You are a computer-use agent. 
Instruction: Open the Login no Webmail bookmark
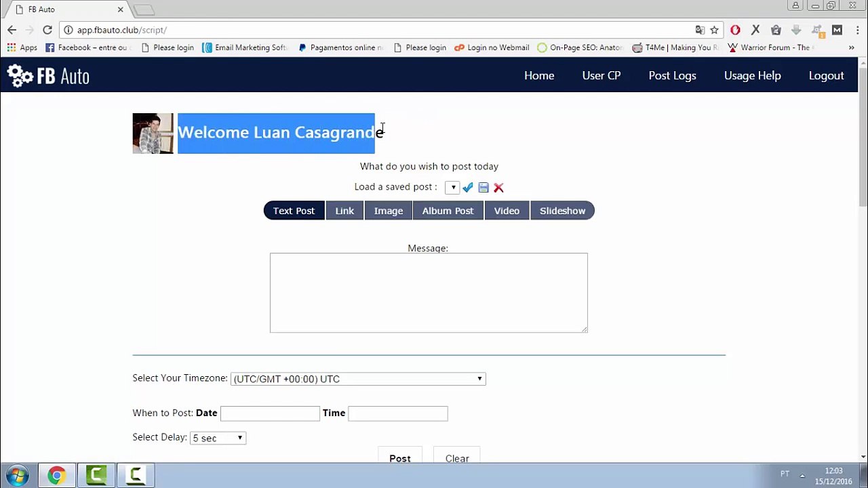tap(492, 47)
